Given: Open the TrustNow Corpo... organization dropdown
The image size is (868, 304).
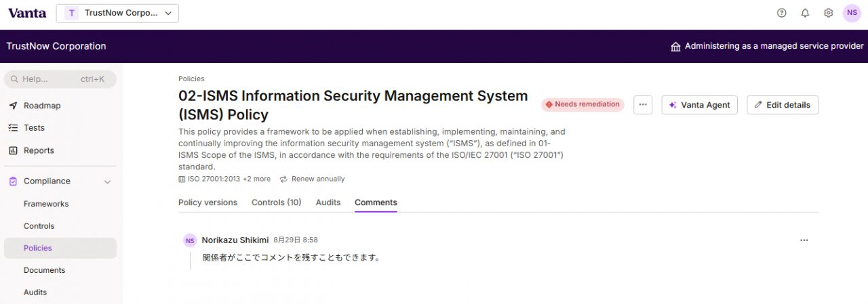Looking at the screenshot, I should point(117,13).
